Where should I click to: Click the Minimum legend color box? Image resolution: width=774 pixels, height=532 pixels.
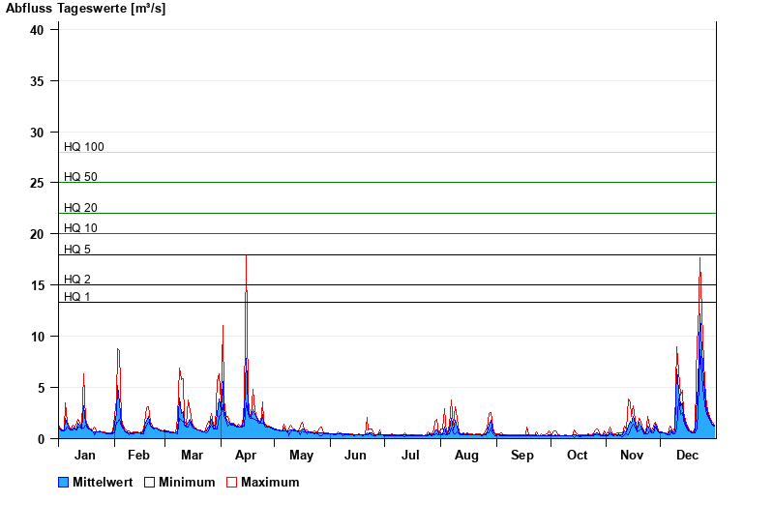click(149, 483)
